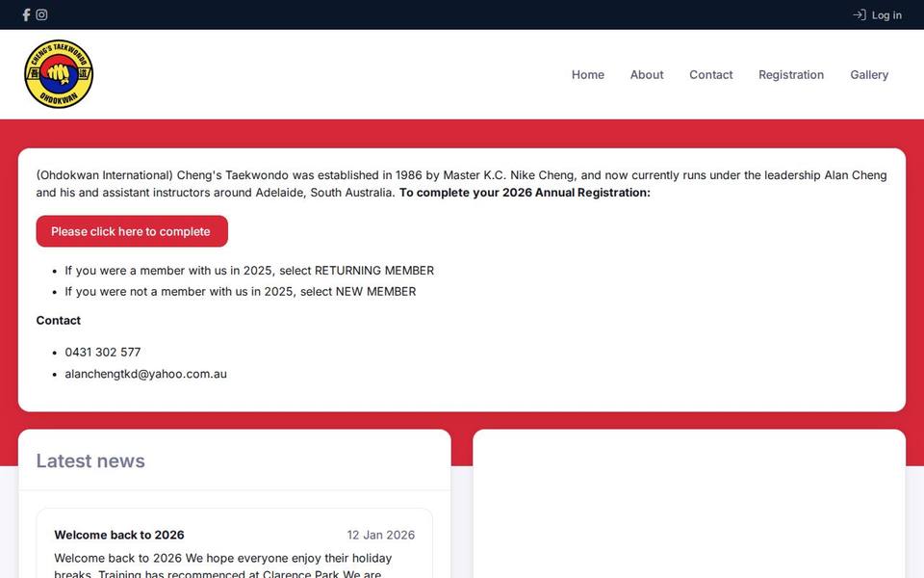This screenshot has height=578, width=924.
Task: Click the Cheng's Taekwondo Ohdokwan logo
Action: (x=59, y=74)
